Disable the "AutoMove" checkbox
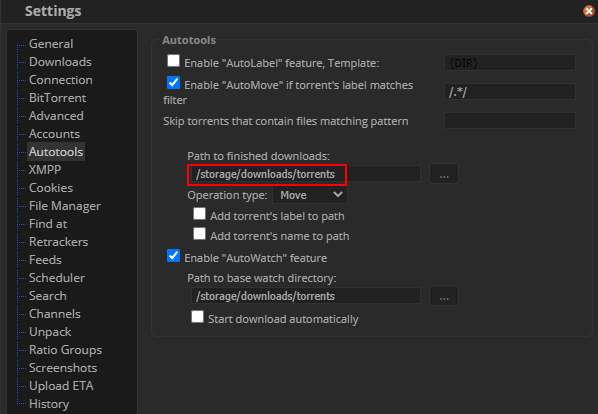Image resolution: width=598 pixels, height=414 pixels. [x=174, y=83]
